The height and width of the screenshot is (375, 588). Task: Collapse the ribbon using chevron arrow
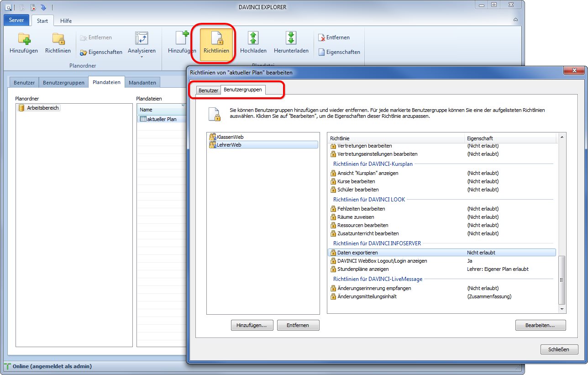pyautogui.click(x=515, y=21)
